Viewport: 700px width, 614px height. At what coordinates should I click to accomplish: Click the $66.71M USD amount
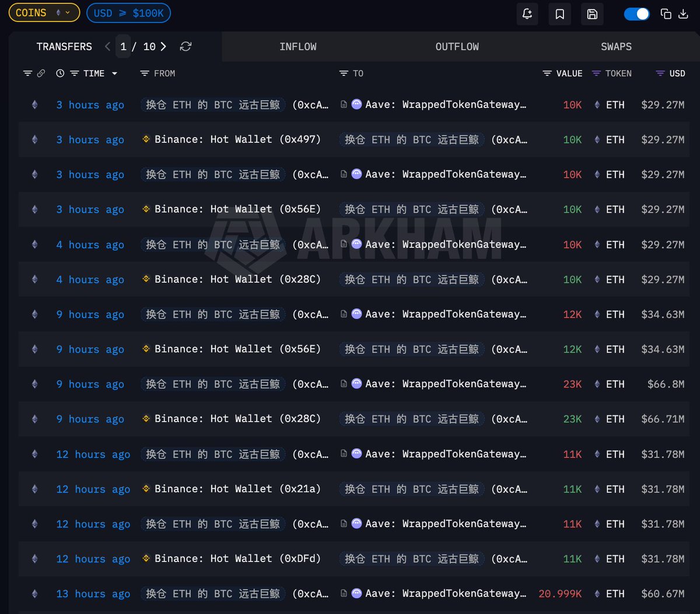click(x=663, y=419)
